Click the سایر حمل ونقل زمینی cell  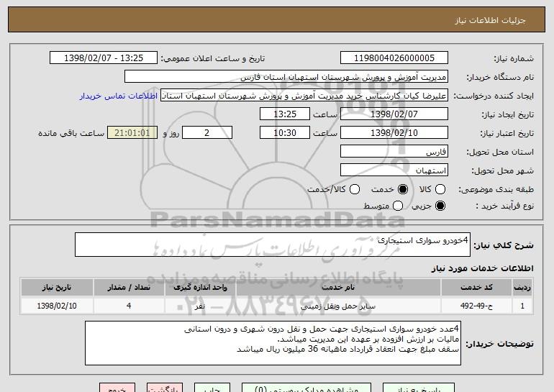(x=338, y=306)
